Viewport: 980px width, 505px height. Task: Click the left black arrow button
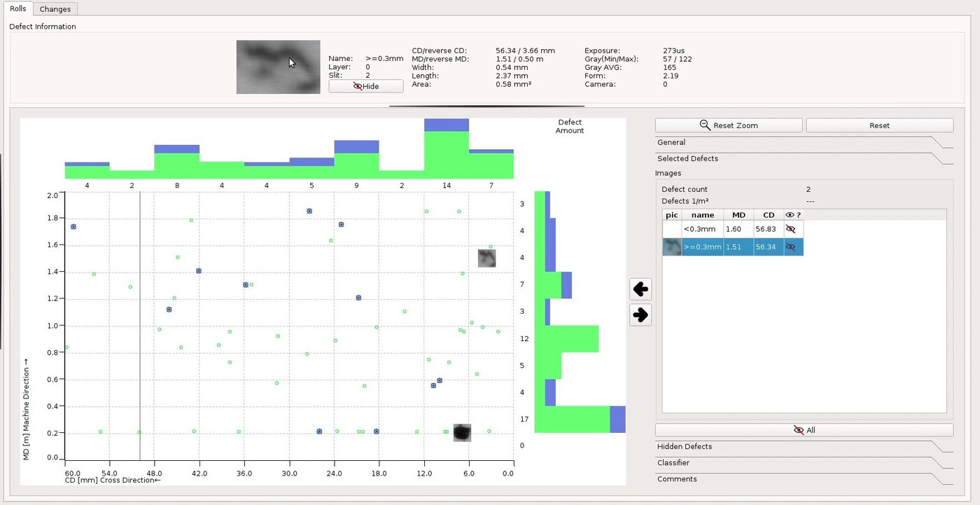[x=640, y=289]
